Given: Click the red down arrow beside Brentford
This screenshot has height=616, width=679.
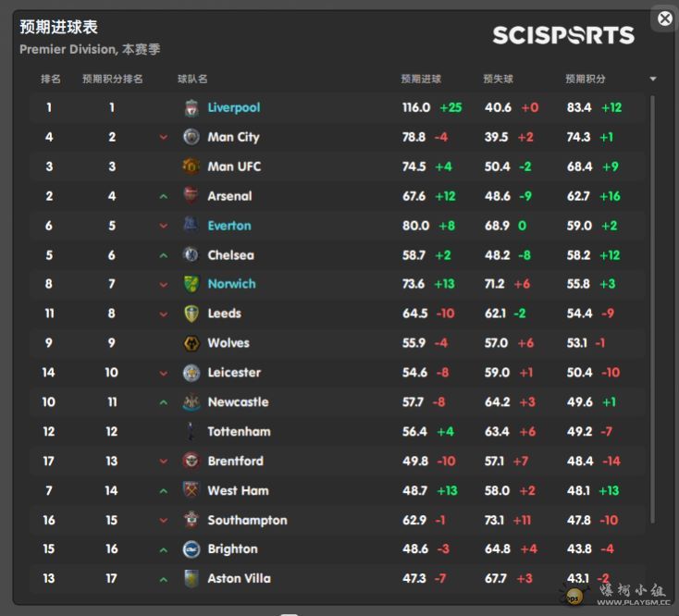Looking at the screenshot, I should pyautogui.click(x=163, y=462).
